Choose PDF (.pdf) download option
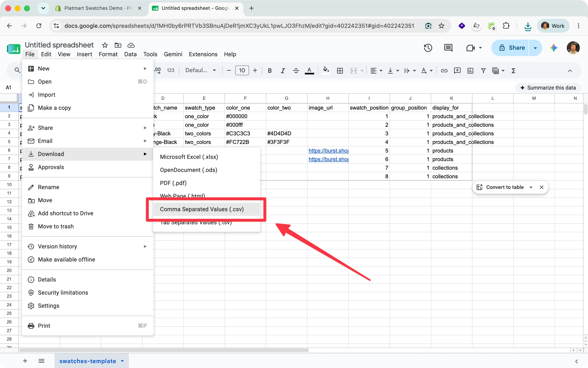Image resolution: width=588 pixels, height=368 pixels. pos(207,183)
